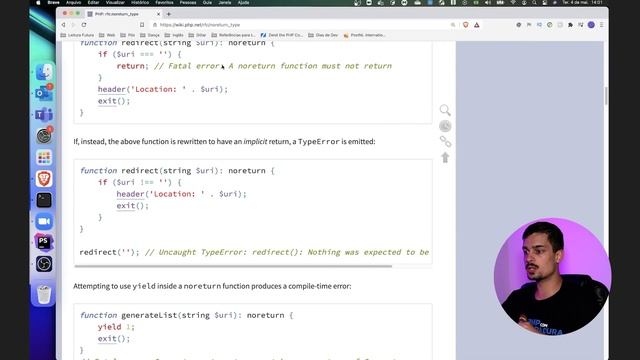This screenshot has height=360, width=640.
Task: Expand Dias de Dev bookmarks folder
Action: point(323,35)
